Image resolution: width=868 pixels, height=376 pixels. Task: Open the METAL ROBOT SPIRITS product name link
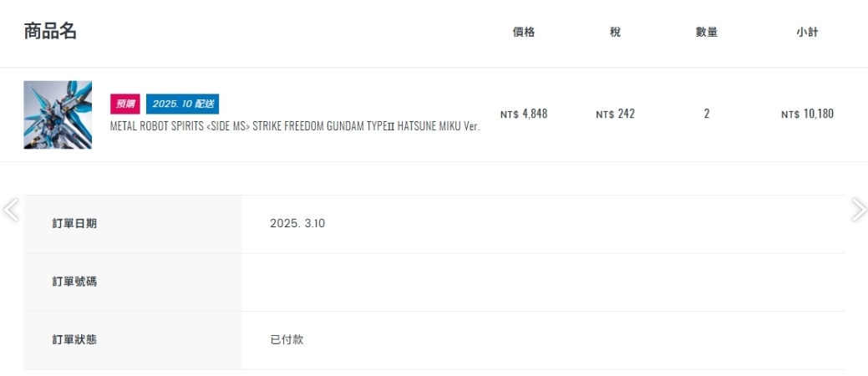pyautogui.click(x=295, y=126)
